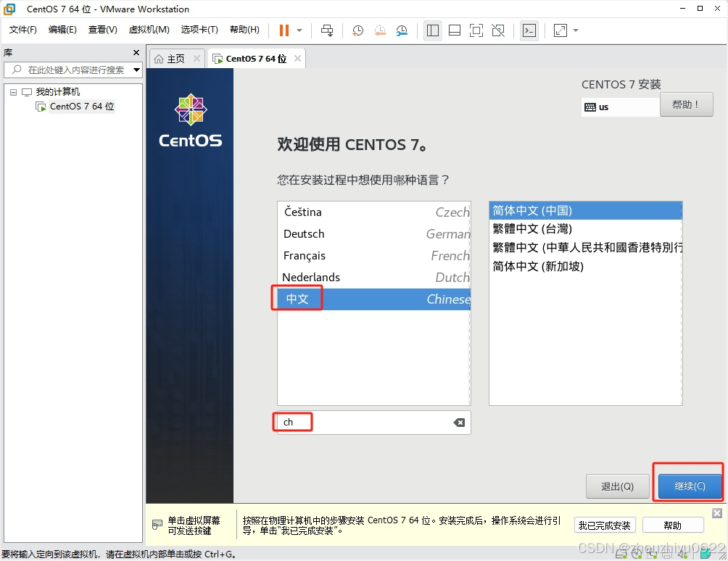
Task: Open the 虚拟机(M) menu
Action: [149, 30]
